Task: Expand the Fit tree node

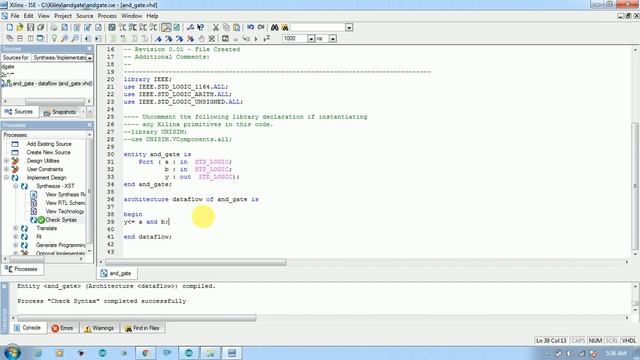Action: [x=16, y=237]
